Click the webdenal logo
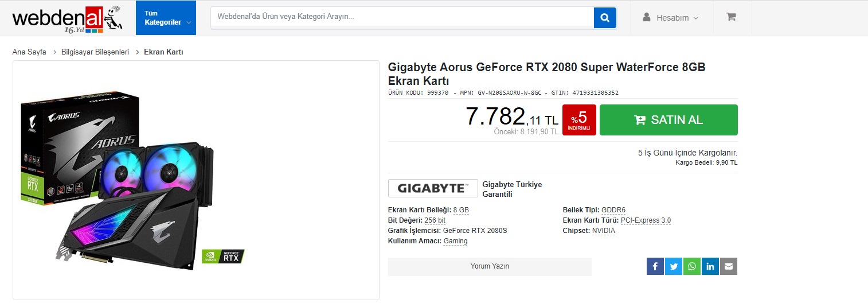 [68, 19]
